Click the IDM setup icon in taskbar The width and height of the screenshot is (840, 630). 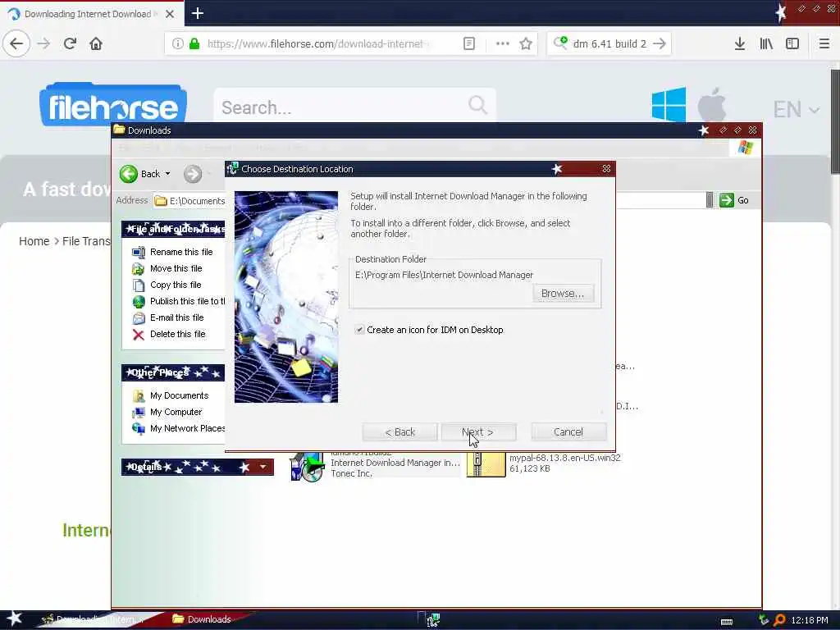click(x=433, y=620)
